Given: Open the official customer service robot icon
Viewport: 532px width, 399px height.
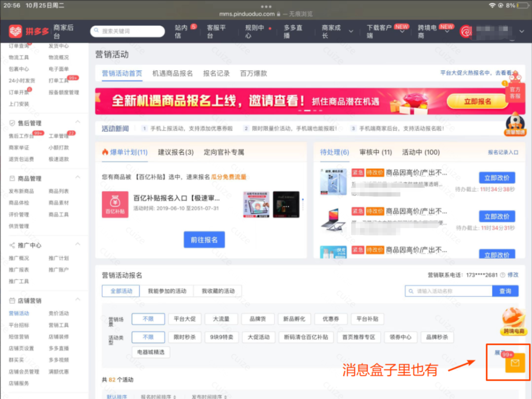Looking at the screenshot, I should [x=515, y=87].
